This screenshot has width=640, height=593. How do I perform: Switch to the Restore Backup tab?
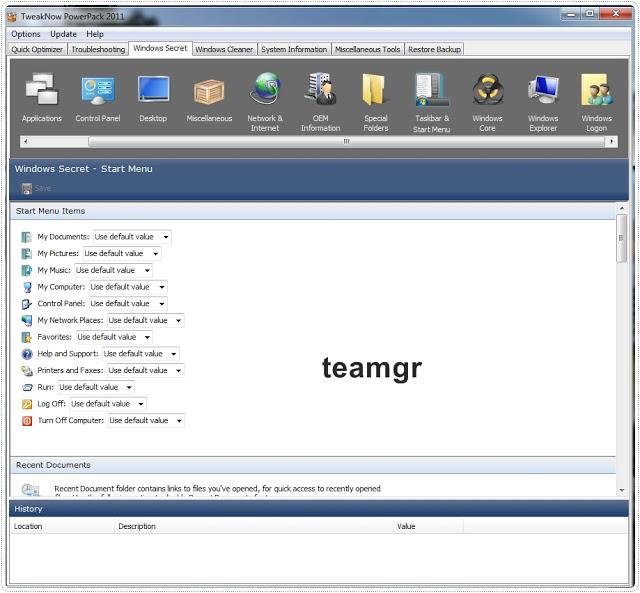pyautogui.click(x=434, y=49)
